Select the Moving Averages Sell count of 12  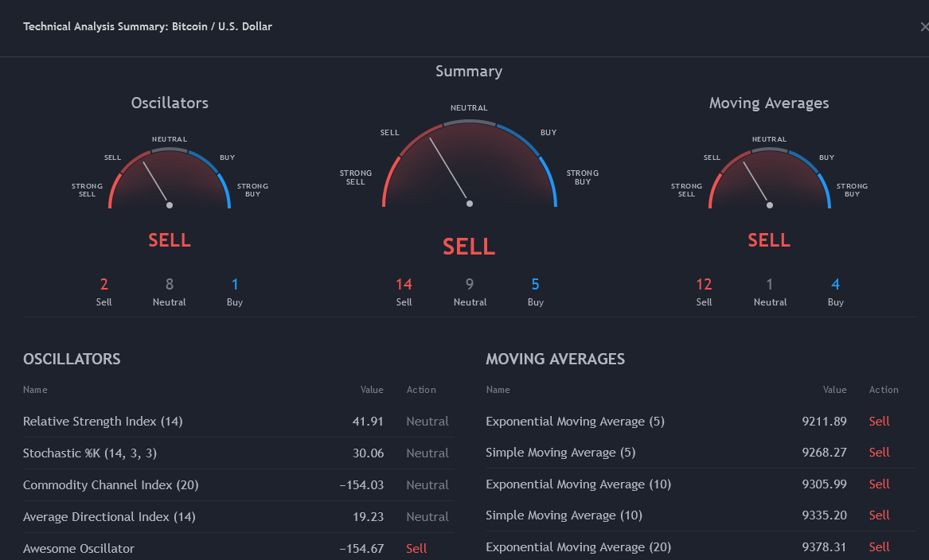[704, 284]
